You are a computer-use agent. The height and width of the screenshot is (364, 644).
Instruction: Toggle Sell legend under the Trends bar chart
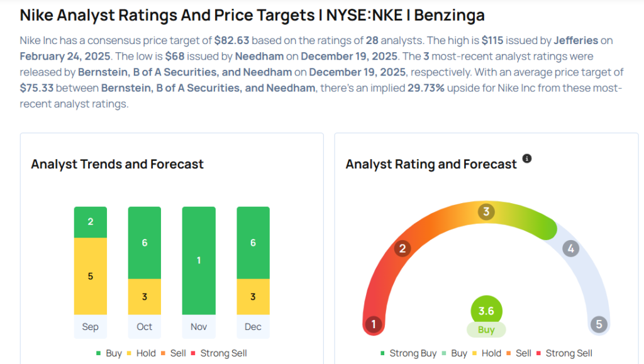tap(174, 353)
